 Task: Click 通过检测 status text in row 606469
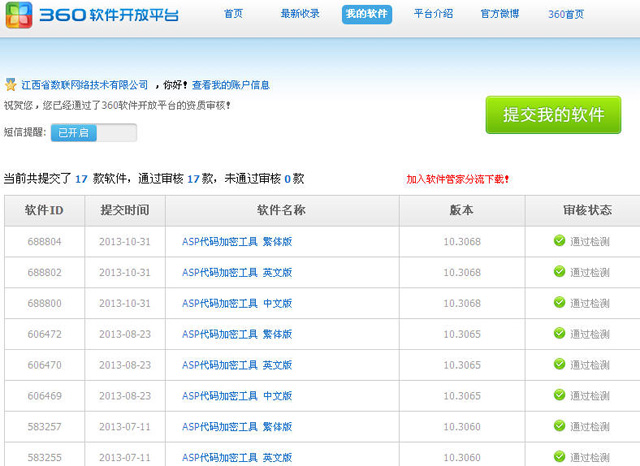[x=590, y=396]
